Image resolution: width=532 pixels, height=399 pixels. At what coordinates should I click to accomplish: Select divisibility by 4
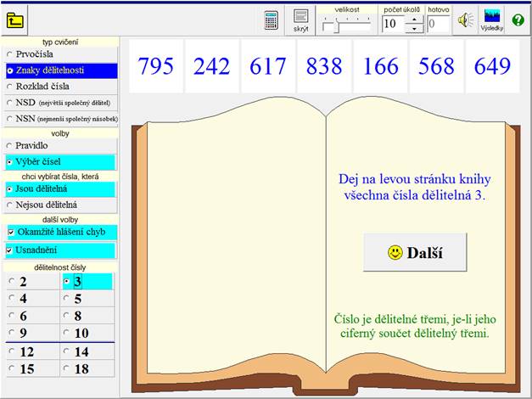(33, 299)
